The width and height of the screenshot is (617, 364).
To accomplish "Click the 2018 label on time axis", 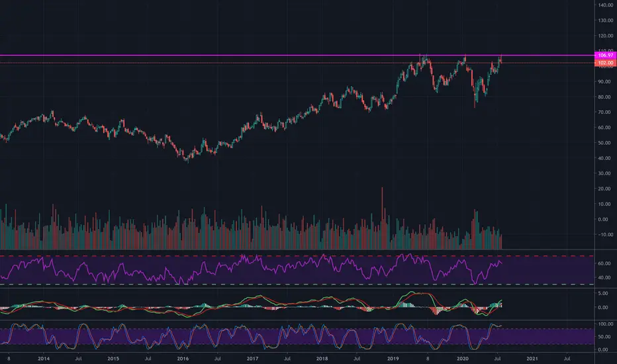I will 322,359.
